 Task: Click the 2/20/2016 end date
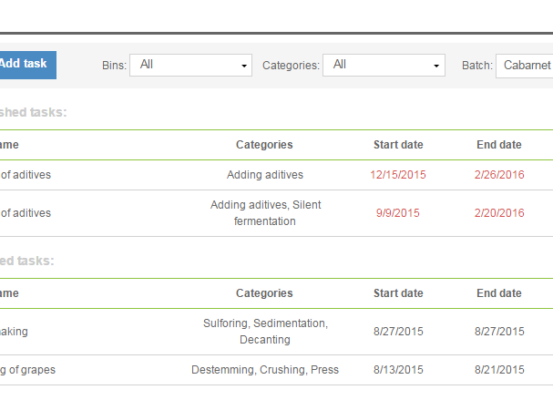click(499, 213)
